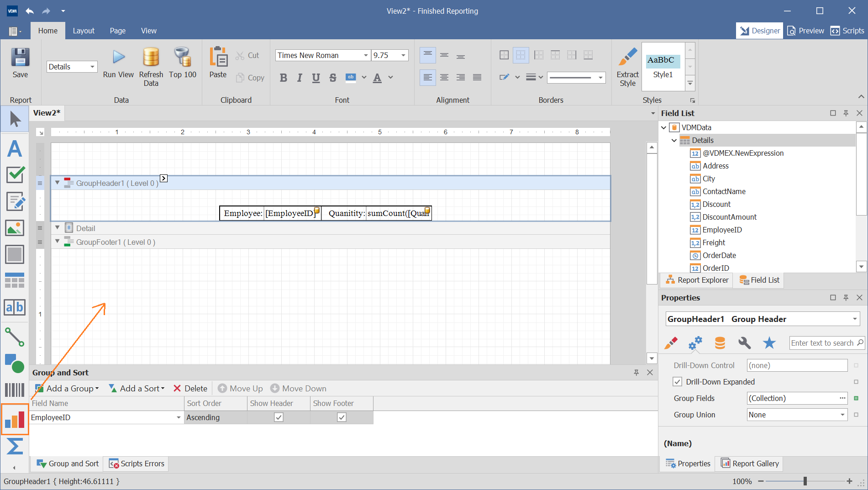Toggle Drill-Down Expanded checkbox
The width and height of the screenshot is (868, 490).
pos(678,382)
